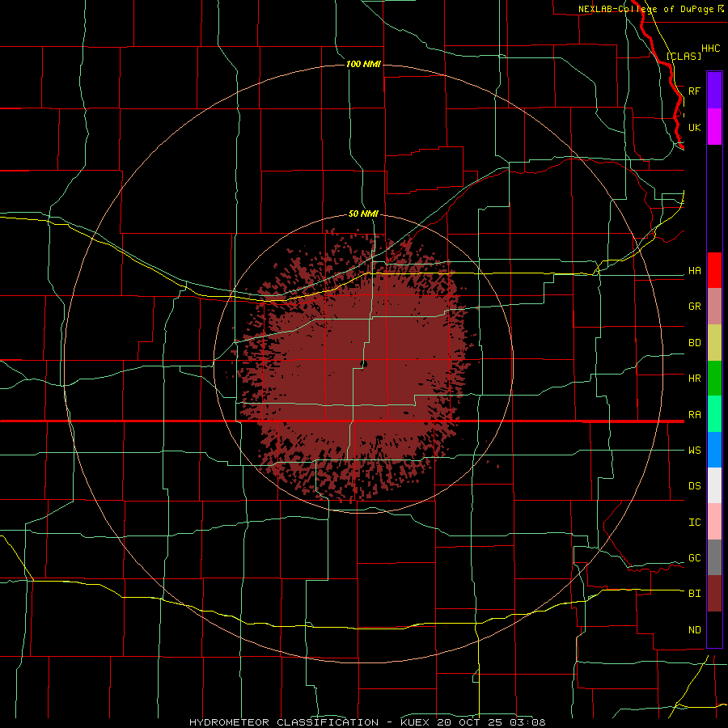Select the GR salmon legend swatch
Viewport: 728px width, 728px height.
[714, 307]
